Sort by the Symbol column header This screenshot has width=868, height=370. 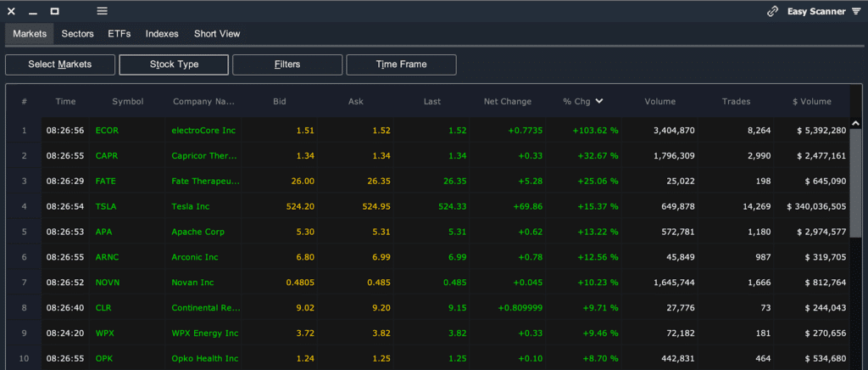127,101
